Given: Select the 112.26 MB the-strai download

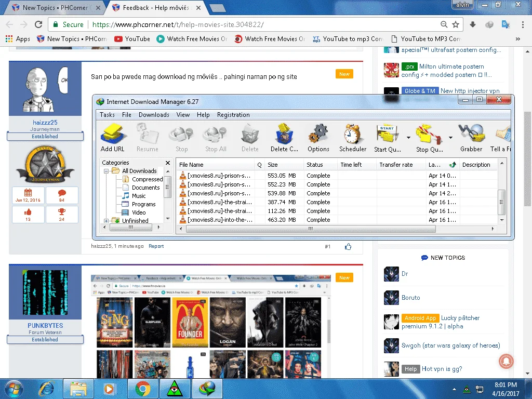Looking at the screenshot, I should pos(337,211).
